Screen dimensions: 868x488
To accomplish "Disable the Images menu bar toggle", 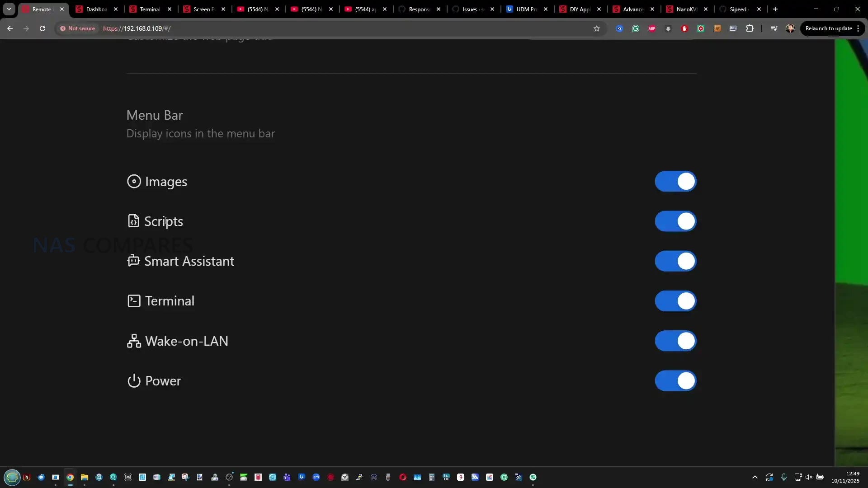I will tap(675, 182).
